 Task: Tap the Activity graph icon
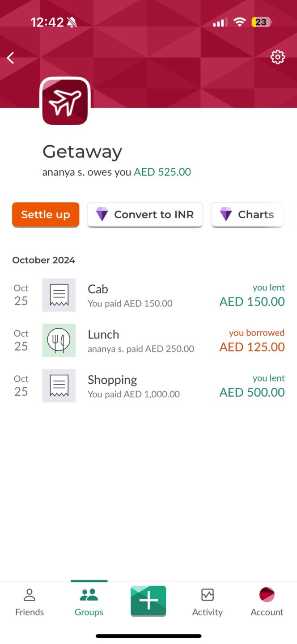tap(207, 595)
